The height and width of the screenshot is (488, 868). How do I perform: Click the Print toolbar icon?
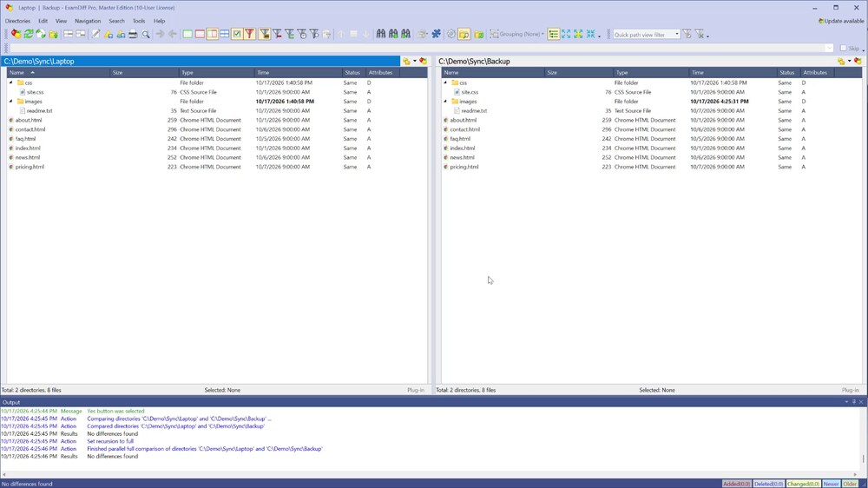point(133,35)
